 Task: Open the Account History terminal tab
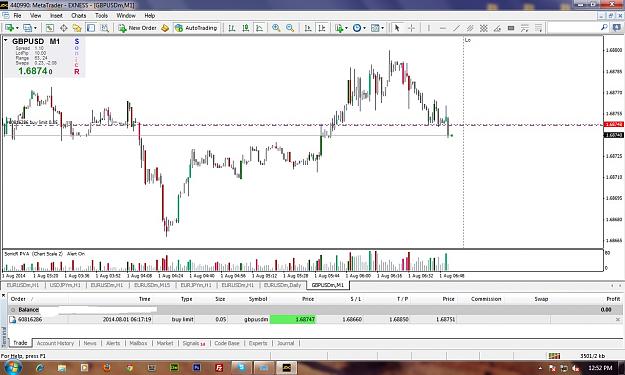pos(55,343)
